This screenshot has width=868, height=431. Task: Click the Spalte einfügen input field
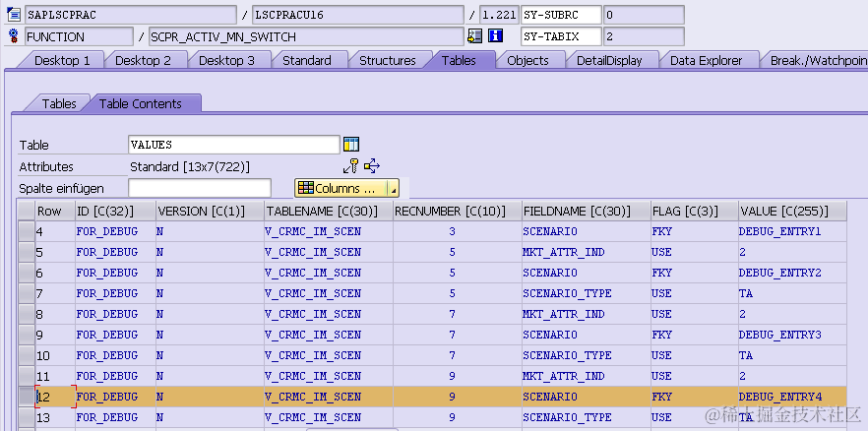point(199,188)
